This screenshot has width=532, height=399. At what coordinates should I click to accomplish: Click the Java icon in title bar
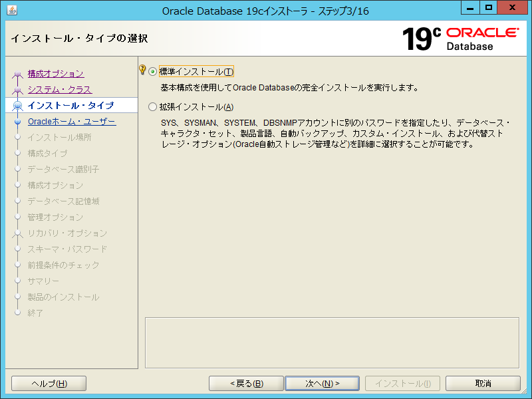[x=12, y=11]
